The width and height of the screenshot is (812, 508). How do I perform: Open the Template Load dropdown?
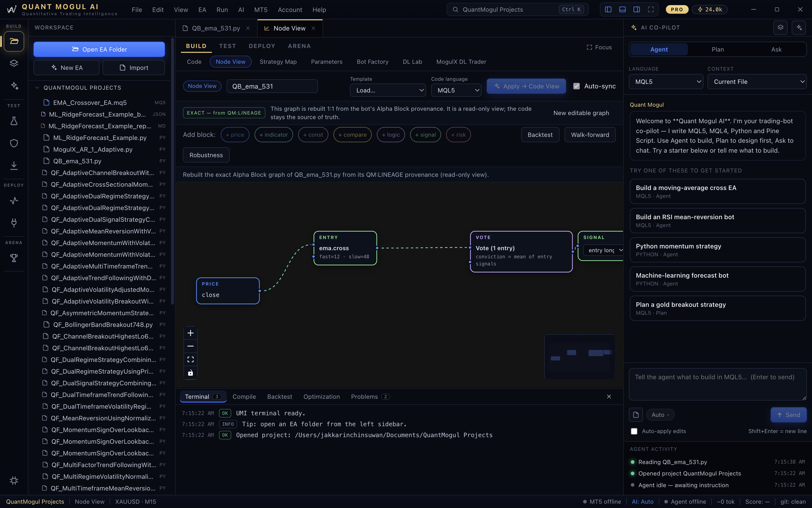point(388,90)
